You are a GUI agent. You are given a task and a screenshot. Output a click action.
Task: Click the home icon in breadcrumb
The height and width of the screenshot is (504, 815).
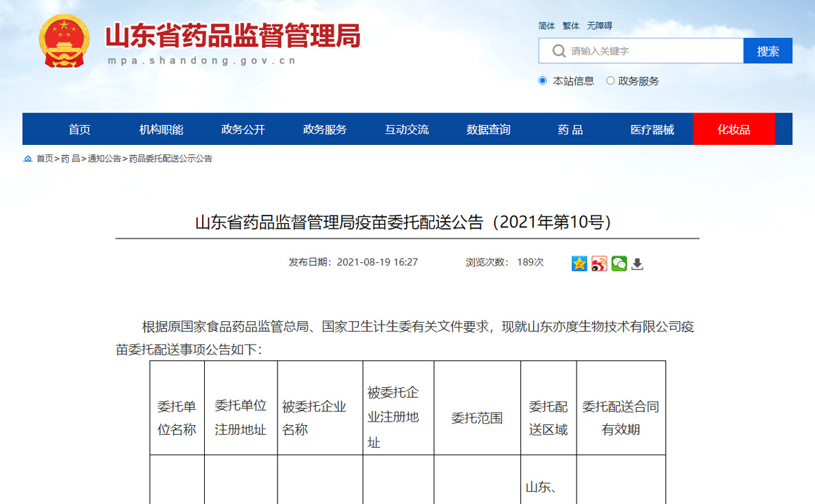coord(27,159)
